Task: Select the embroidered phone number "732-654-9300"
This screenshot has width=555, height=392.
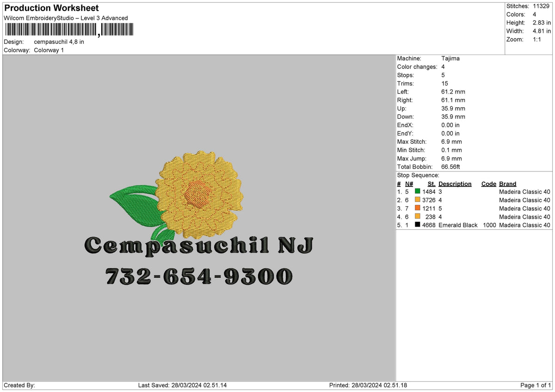Action: 199,277
